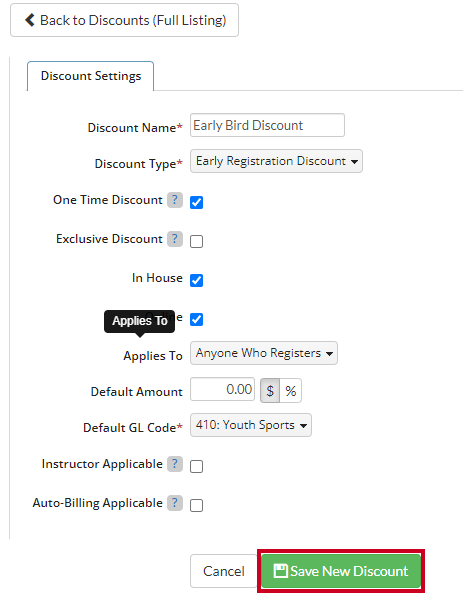The height and width of the screenshot is (602, 463).
Task: Open help icon for One Time Discount
Action: pyautogui.click(x=175, y=200)
